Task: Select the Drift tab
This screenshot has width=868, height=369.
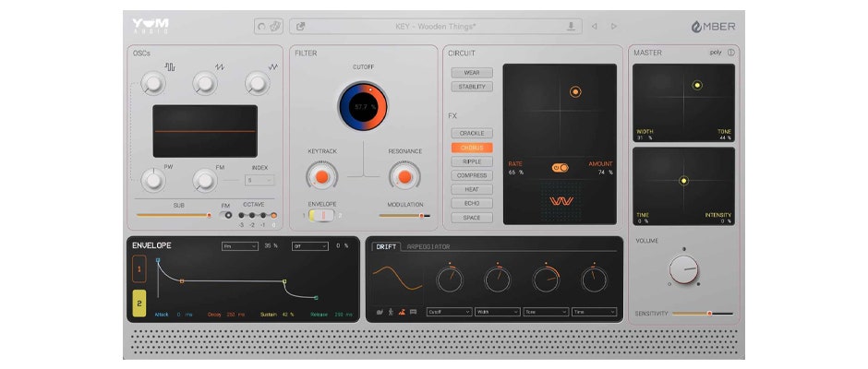Action: 385,247
